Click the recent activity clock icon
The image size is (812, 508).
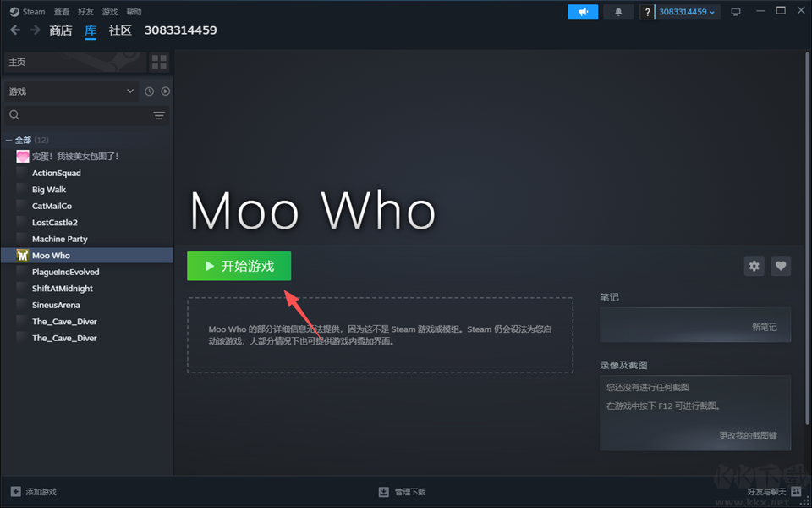149,91
